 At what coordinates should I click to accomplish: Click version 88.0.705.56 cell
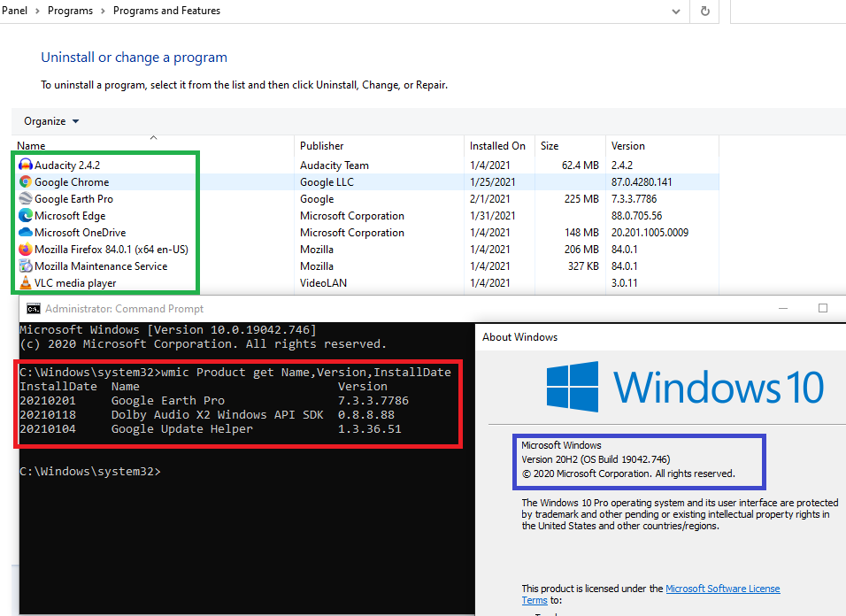click(x=636, y=215)
